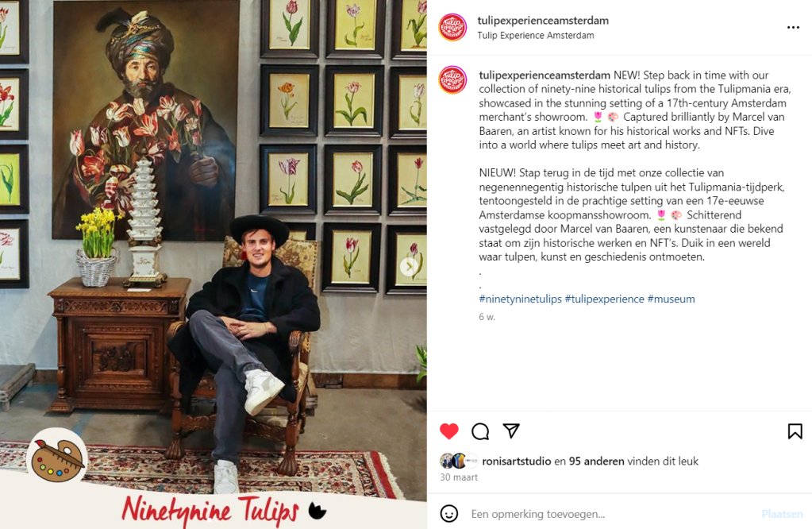Click the tulipexperienceamsterdam username in caption
This screenshot has width=812, height=529.
545,75
